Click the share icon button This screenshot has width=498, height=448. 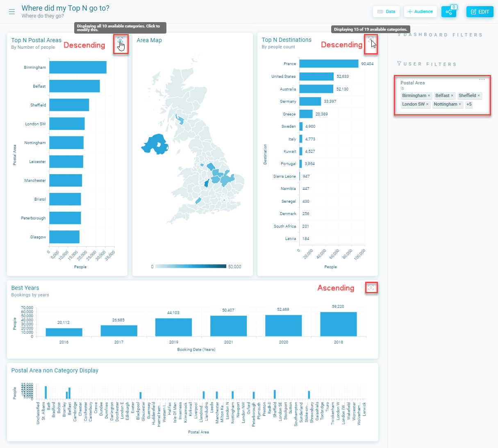[x=449, y=12]
